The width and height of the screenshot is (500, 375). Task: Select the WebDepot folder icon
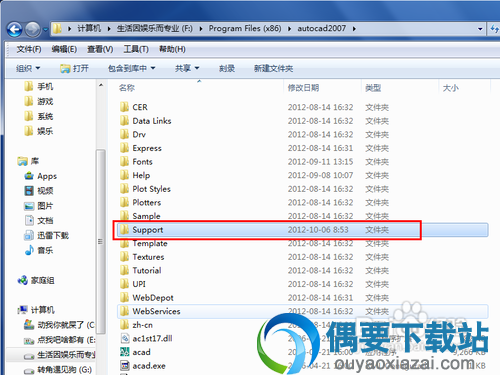click(x=124, y=297)
